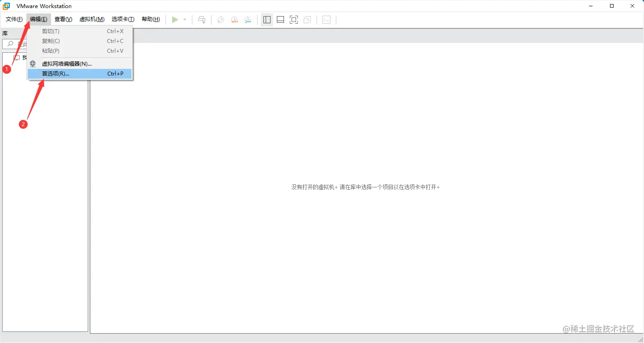Click the magnifier icon in library search

click(11, 44)
